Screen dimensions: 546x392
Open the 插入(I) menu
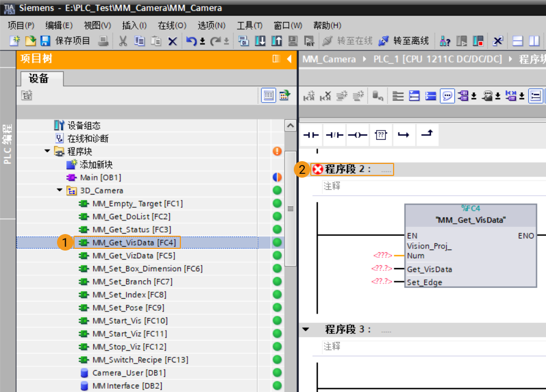click(x=134, y=25)
